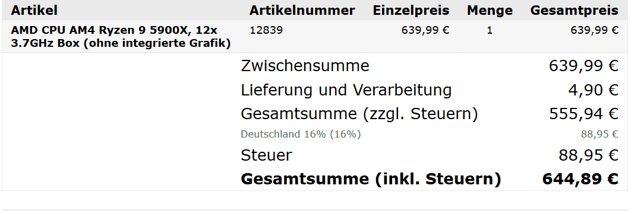644x214 pixels.
Task: Click the Gesamtpreis column header
Action: (574, 10)
